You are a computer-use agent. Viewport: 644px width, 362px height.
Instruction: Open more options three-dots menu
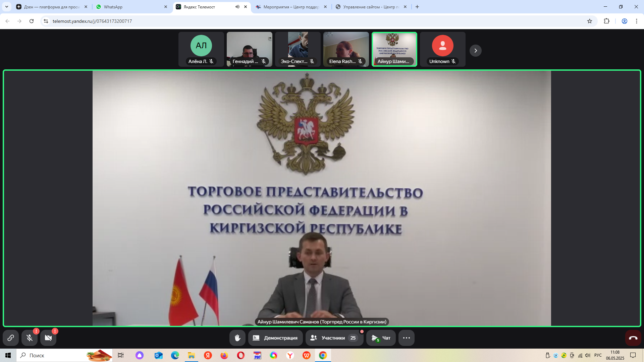pos(406,338)
